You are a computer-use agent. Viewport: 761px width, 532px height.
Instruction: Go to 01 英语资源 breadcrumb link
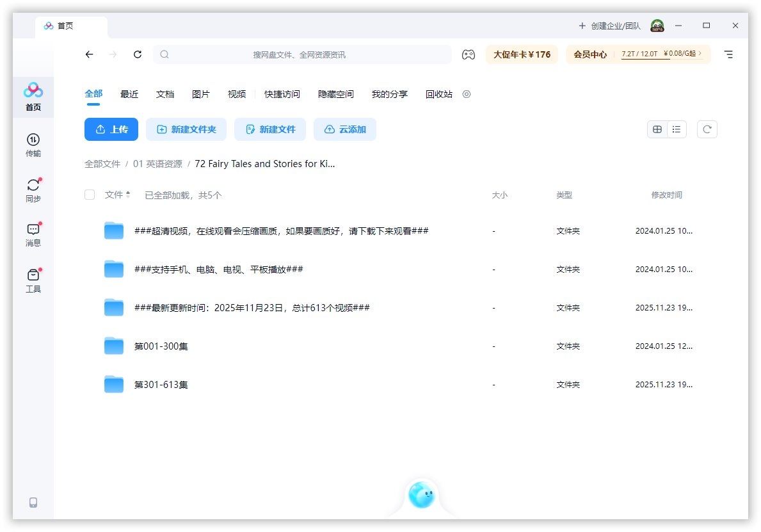point(157,164)
